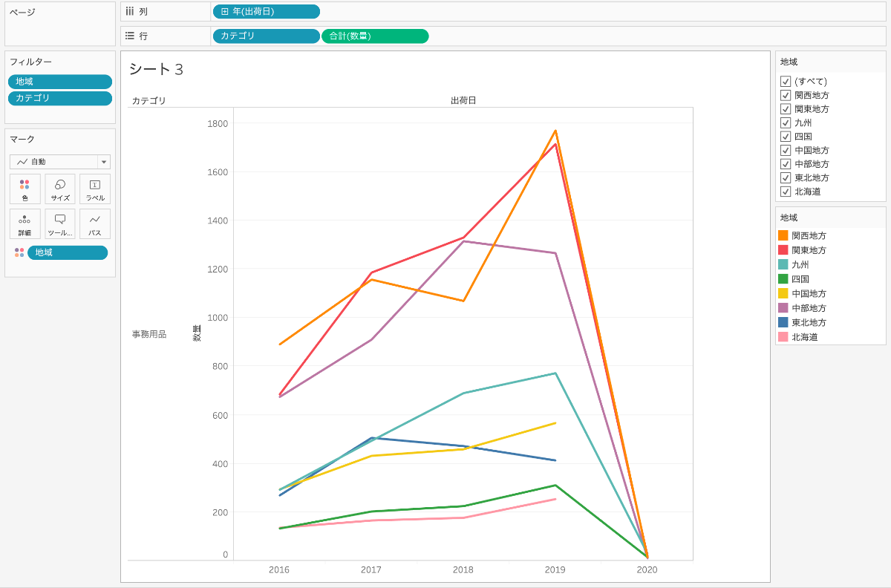The height and width of the screenshot is (588, 891).
Task: Toggle the (すべて) filter checkbox
Action: [x=786, y=81]
